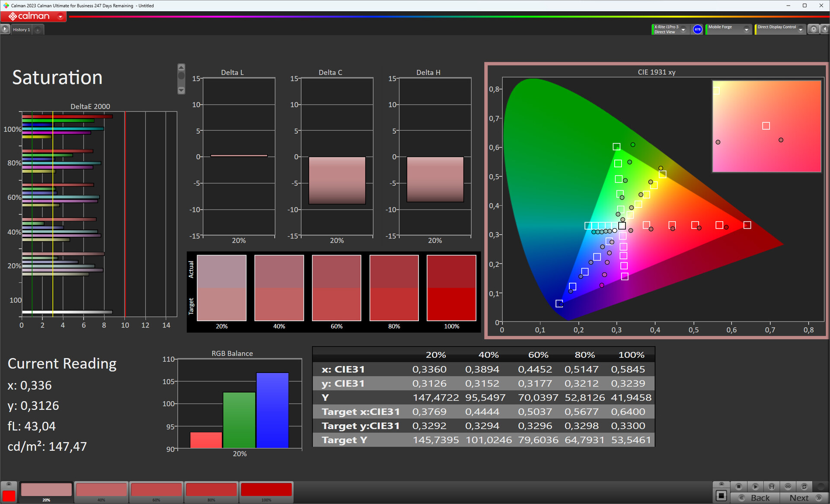
Task: Click the blue 678 meter status badge
Action: coord(697,29)
